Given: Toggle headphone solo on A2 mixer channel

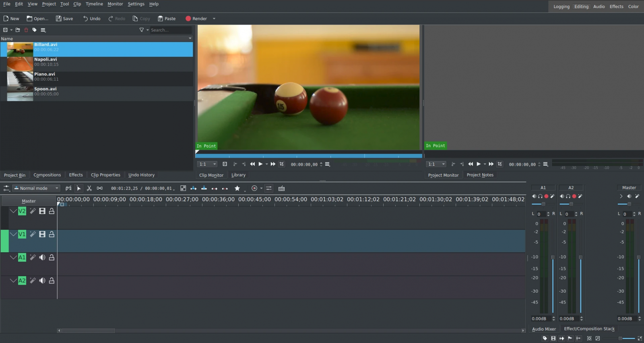Looking at the screenshot, I should (568, 196).
